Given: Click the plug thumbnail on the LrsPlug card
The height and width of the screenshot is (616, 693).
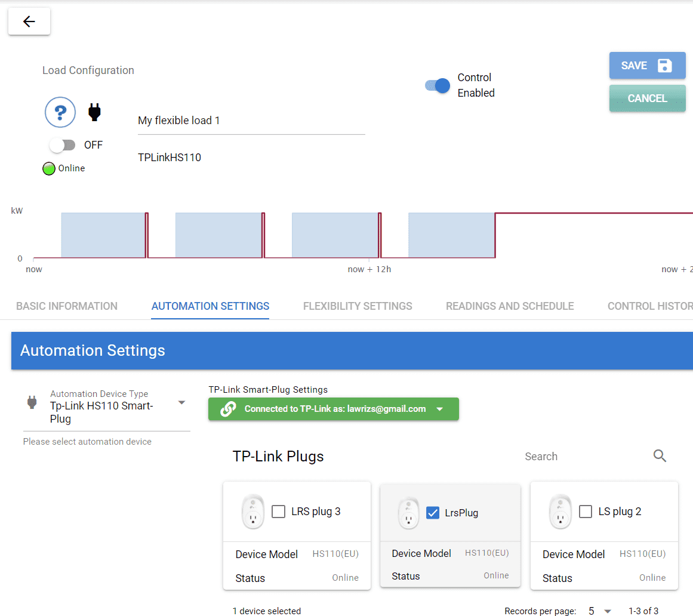Looking at the screenshot, I should pyautogui.click(x=409, y=512).
